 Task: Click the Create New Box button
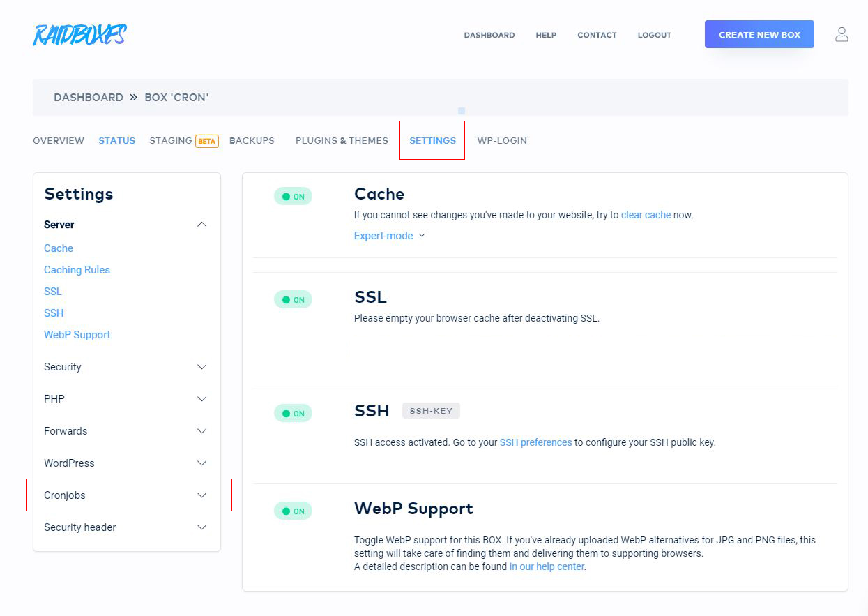click(759, 34)
